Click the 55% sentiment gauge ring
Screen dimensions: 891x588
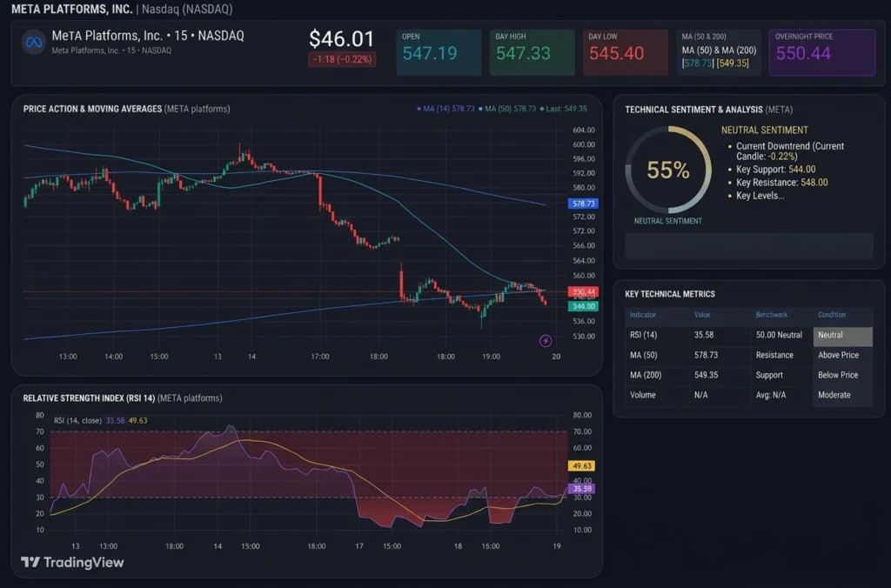(668, 170)
